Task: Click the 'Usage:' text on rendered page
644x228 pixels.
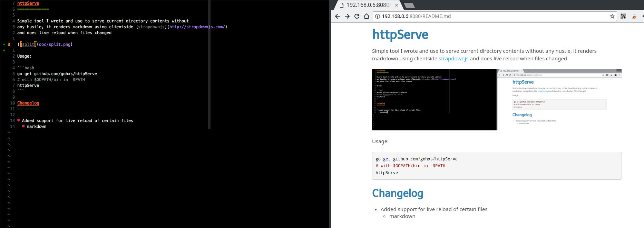Action: [380, 141]
